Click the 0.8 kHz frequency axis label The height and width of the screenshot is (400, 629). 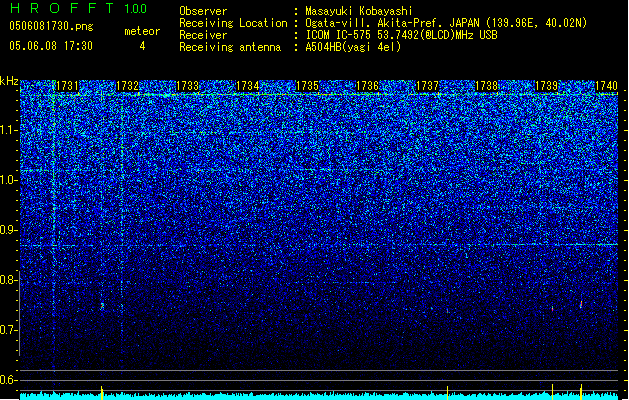tap(9, 280)
